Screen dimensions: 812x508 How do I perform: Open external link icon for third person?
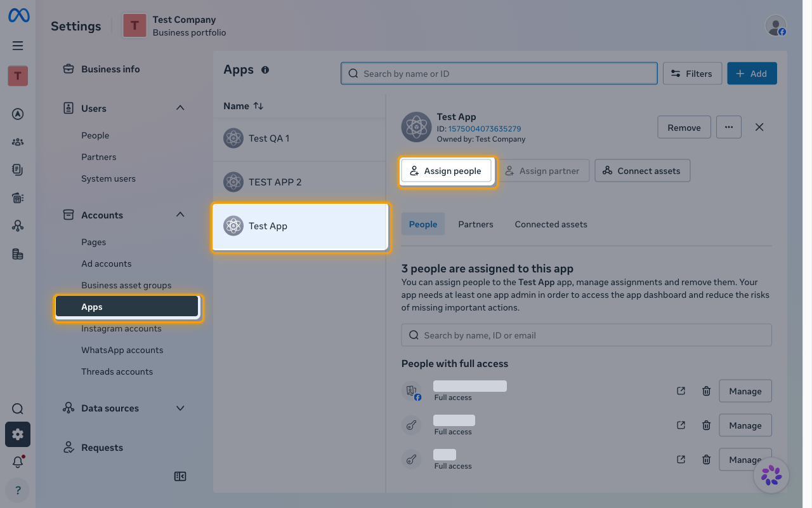coord(681,460)
